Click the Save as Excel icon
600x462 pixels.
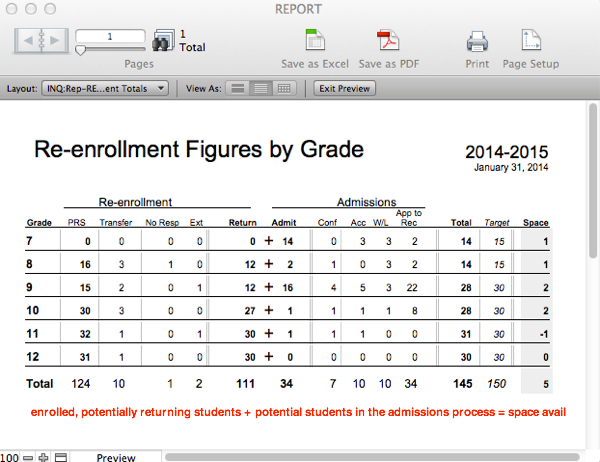pyautogui.click(x=315, y=41)
